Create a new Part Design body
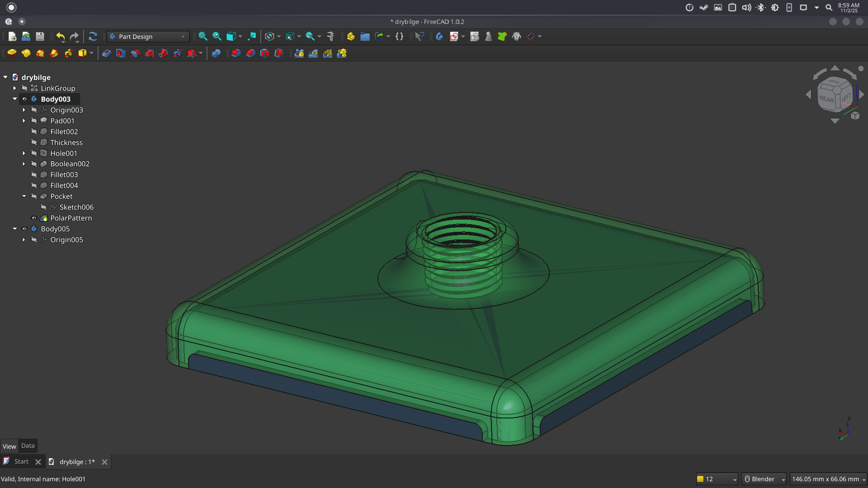 pyautogui.click(x=439, y=37)
